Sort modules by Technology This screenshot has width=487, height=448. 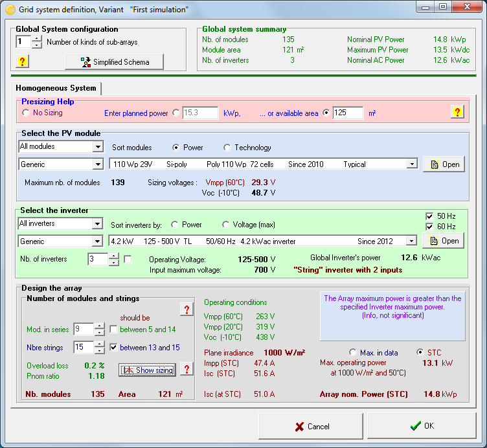tap(227, 148)
